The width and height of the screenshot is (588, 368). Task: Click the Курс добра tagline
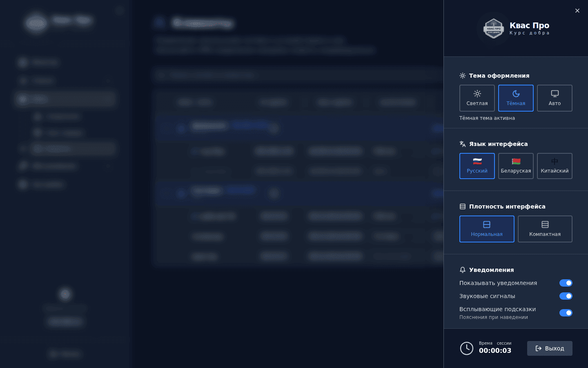click(x=530, y=33)
